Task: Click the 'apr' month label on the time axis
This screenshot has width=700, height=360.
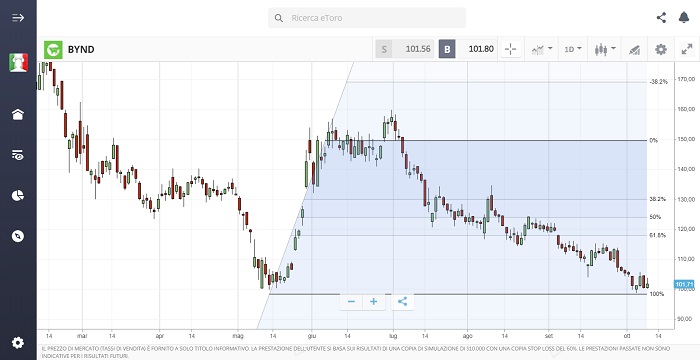Action: [160, 336]
